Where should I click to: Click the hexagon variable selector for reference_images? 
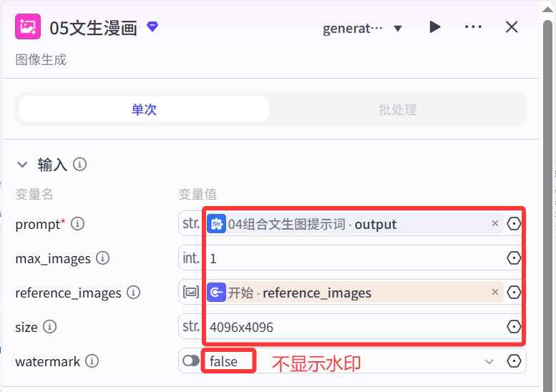coord(514,293)
